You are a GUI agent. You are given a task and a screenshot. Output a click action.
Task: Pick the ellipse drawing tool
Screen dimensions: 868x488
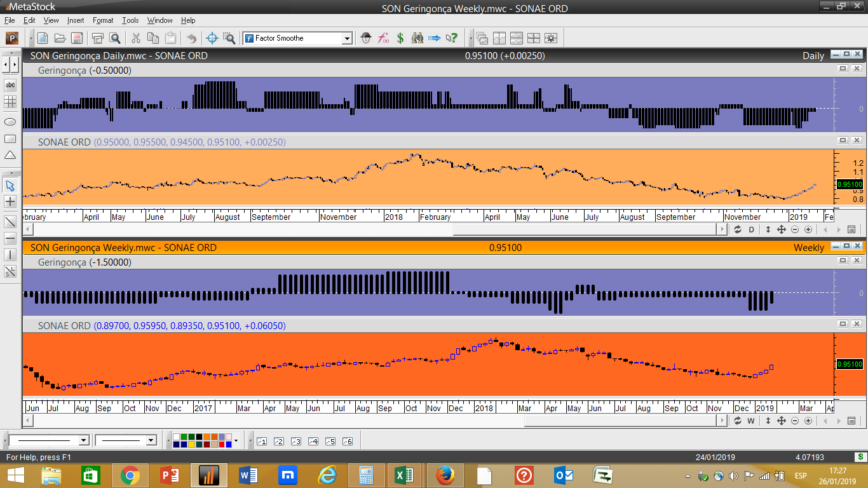10,121
